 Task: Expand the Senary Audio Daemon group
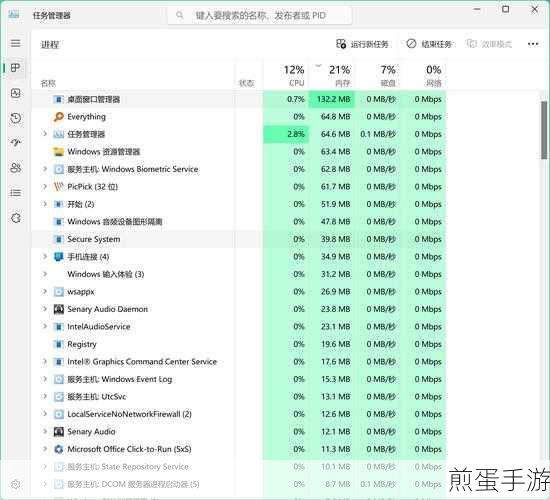click(x=44, y=309)
